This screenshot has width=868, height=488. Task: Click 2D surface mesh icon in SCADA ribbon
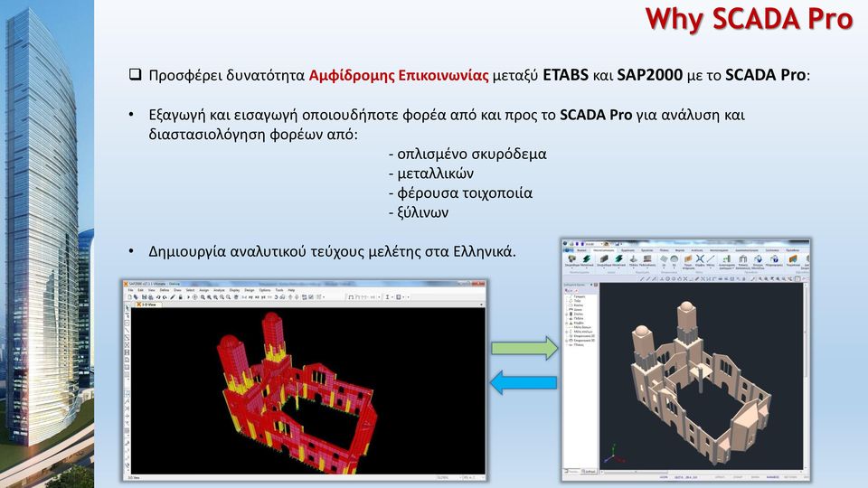(x=664, y=258)
